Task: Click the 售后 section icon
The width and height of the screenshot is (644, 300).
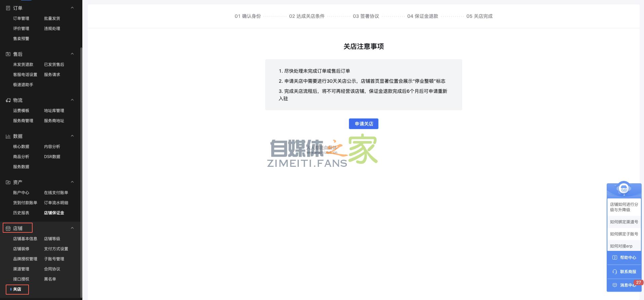Action: [x=8, y=54]
